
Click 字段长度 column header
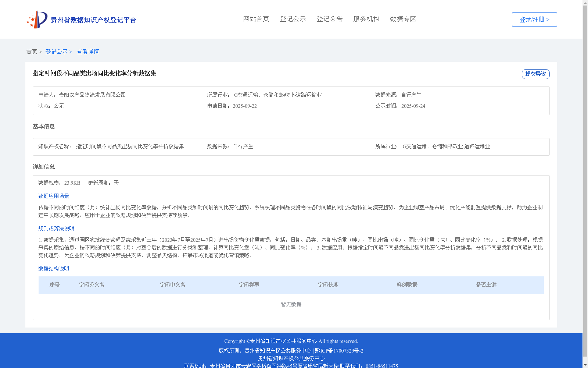pyautogui.click(x=328, y=285)
